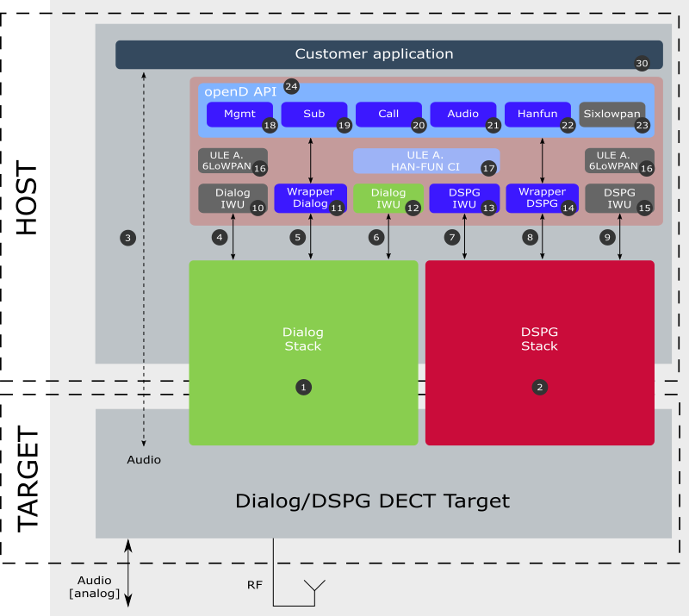Click the number 24 marker
689x616 pixels.
coord(291,86)
